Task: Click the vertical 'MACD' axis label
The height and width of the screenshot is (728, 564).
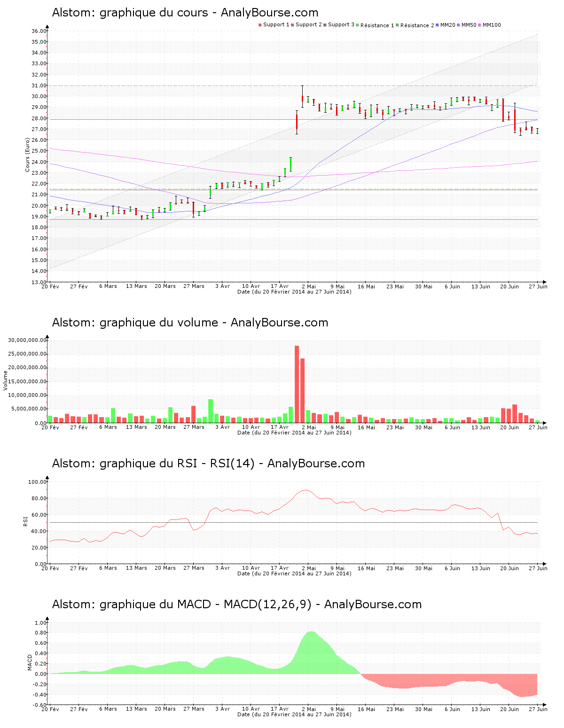Action: (x=30, y=662)
